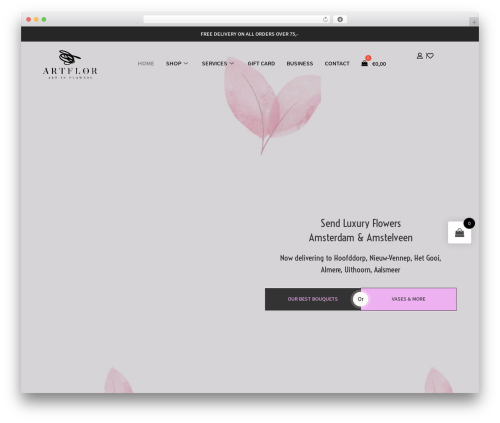The image size is (500, 423).
Task: Close the window with red button
Action: tap(29, 19)
